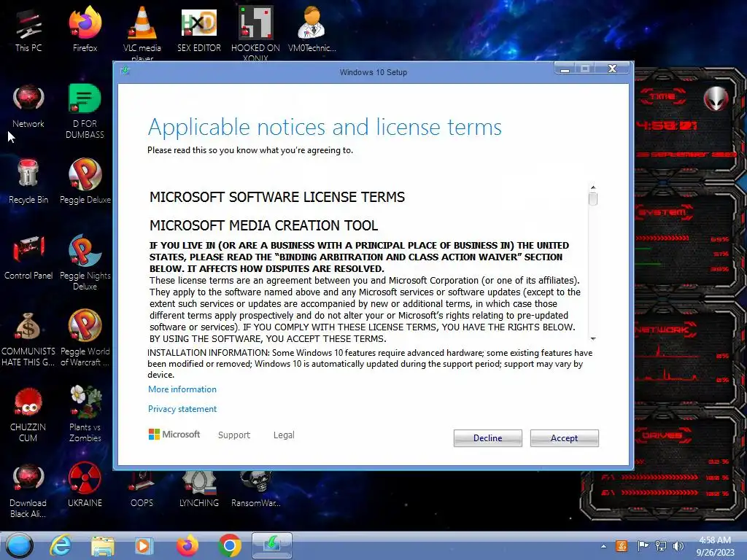Open This PC desktop icon
Screen dimensions: 747x560
[x=28, y=31]
